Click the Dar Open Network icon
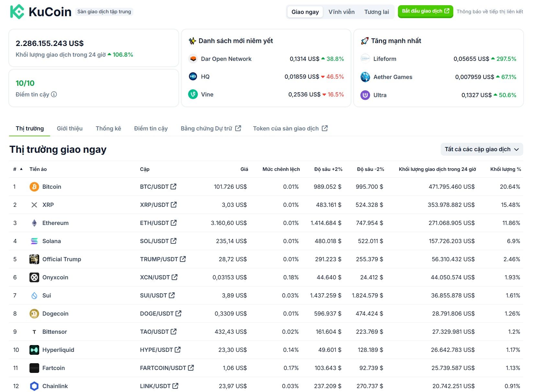Screen dimensions: 543x392 (x=193, y=59)
